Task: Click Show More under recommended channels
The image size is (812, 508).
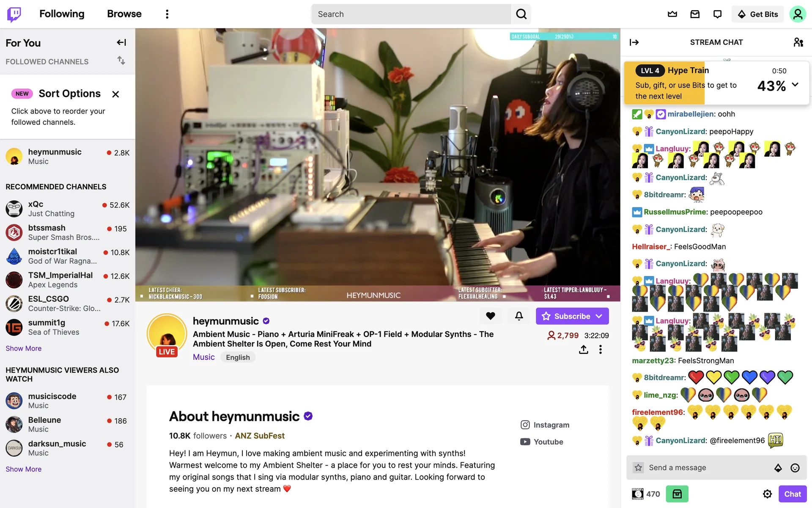Action: point(24,348)
